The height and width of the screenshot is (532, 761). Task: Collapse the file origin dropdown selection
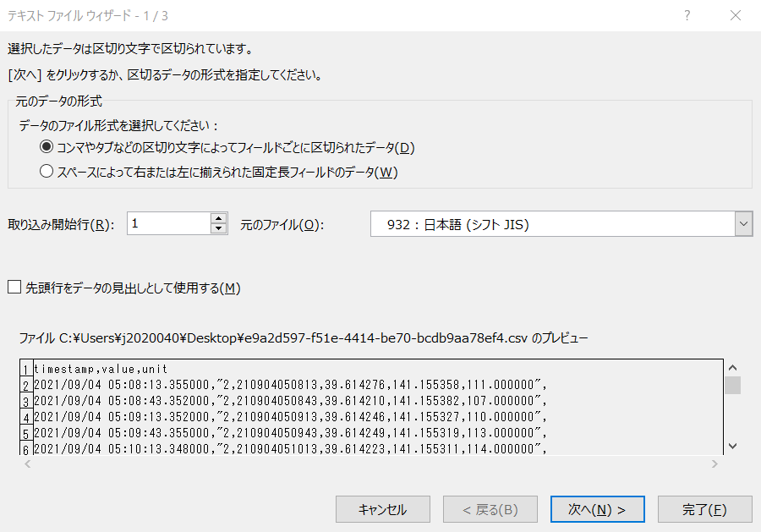[742, 223]
